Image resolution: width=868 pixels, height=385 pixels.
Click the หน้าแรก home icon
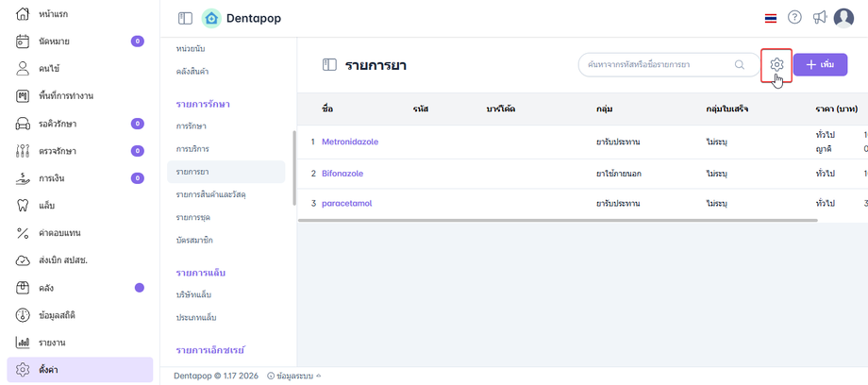pos(24,14)
